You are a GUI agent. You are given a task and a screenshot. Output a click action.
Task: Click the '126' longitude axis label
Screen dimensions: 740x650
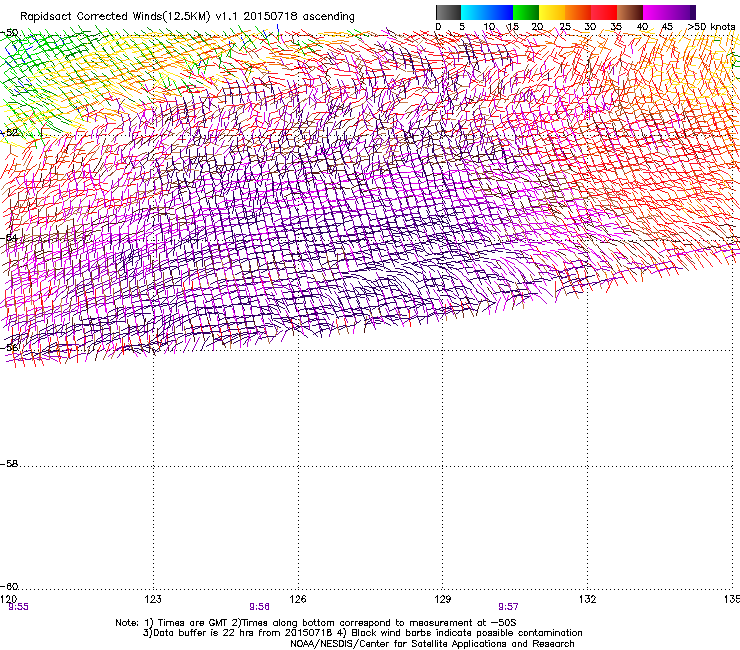tap(298, 599)
